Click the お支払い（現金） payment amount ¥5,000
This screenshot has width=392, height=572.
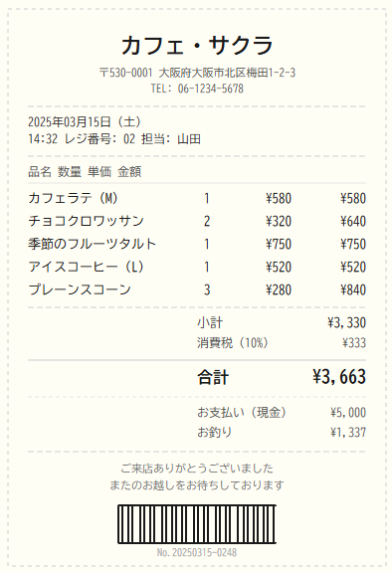click(x=348, y=412)
